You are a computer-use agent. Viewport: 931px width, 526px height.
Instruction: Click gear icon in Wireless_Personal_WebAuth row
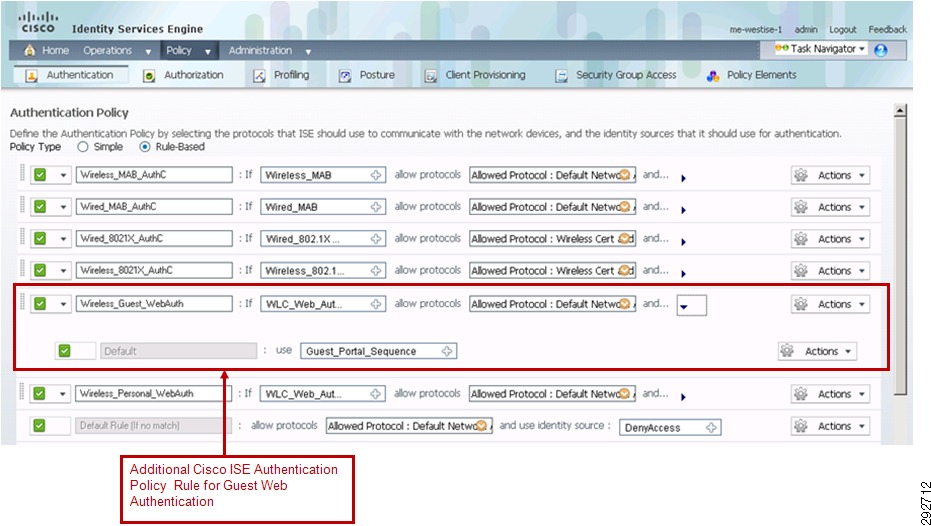[x=801, y=394]
